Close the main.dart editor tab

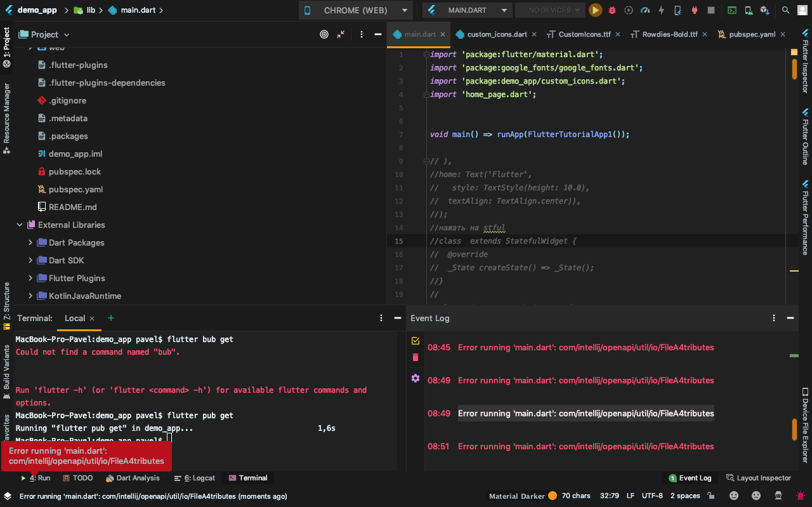[442, 34]
